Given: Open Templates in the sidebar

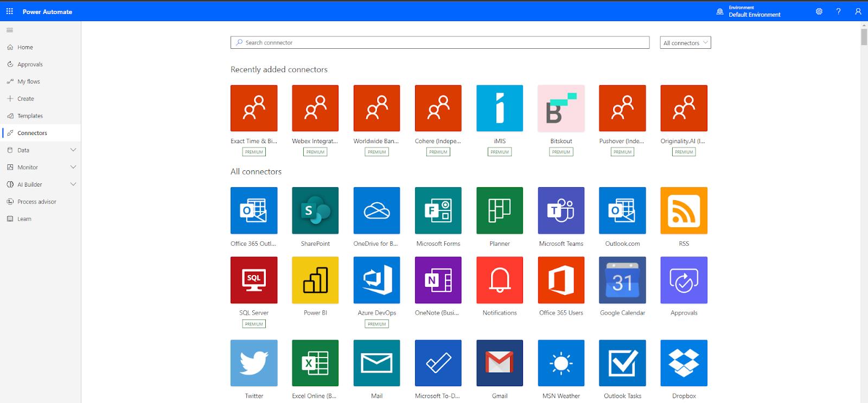Looking at the screenshot, I should click(41, 116).
